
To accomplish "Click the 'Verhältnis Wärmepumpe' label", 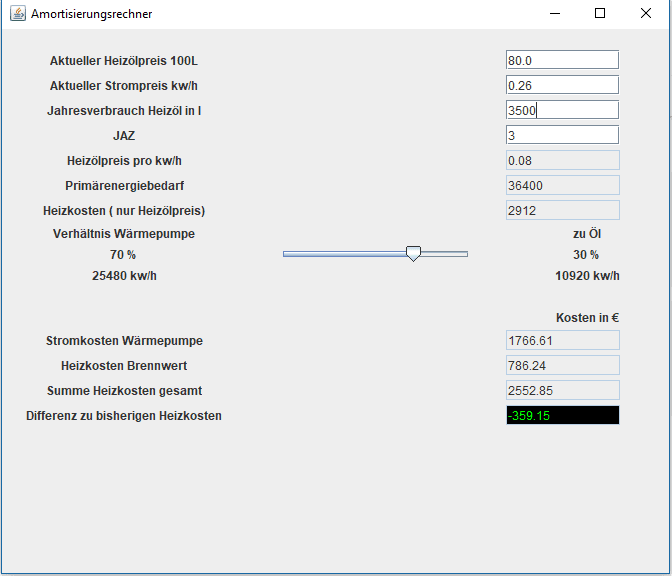I will (x=124, y=234).
